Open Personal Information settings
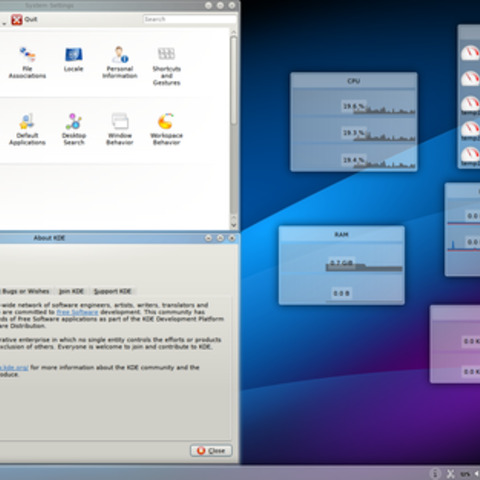This screenshot has height=480, width=480. tap(120, 63)
